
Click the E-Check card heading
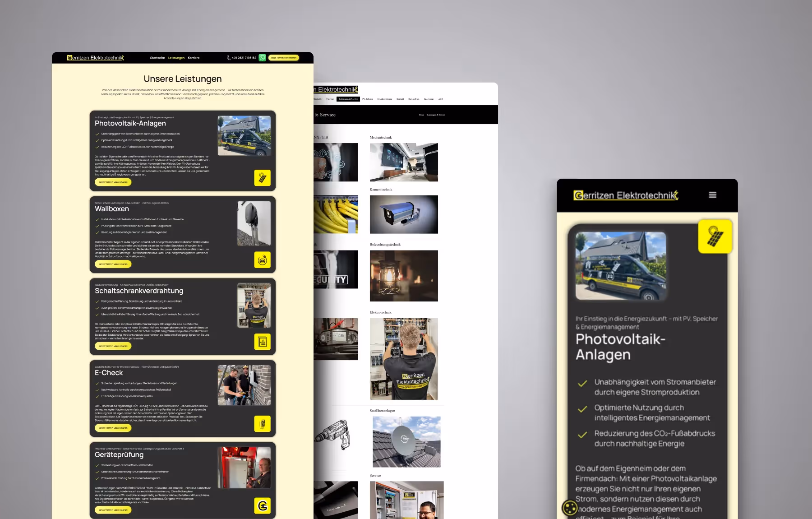click(x=109, y=373)
